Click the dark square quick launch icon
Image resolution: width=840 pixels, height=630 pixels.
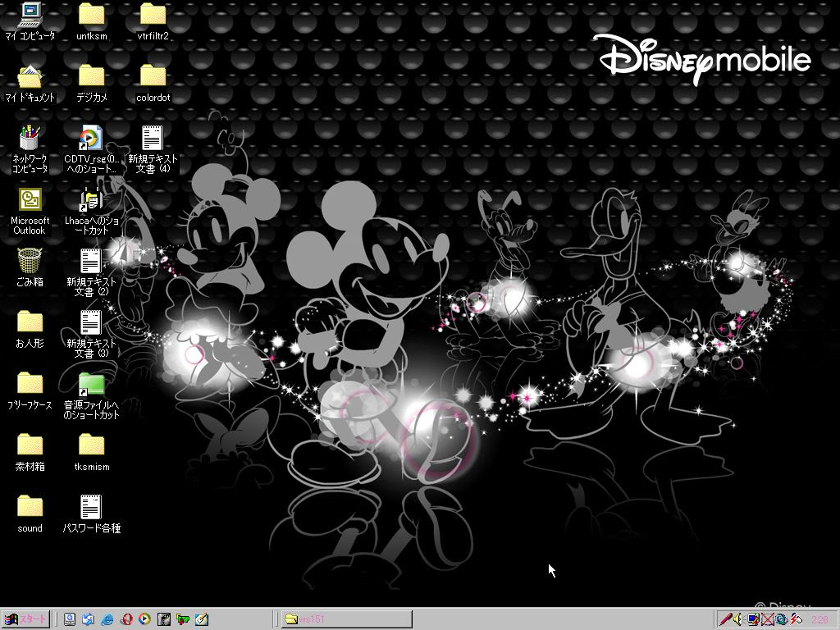[164, 619]
